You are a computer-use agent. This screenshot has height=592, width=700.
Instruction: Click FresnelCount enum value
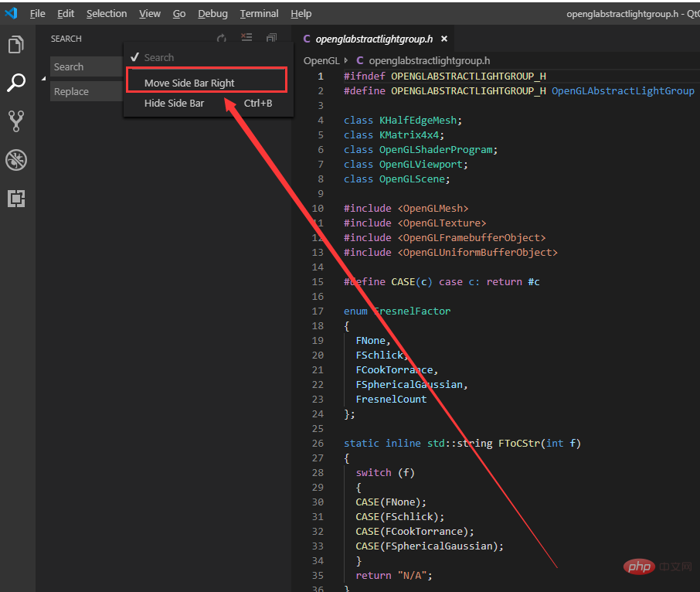tap(391, 400)
